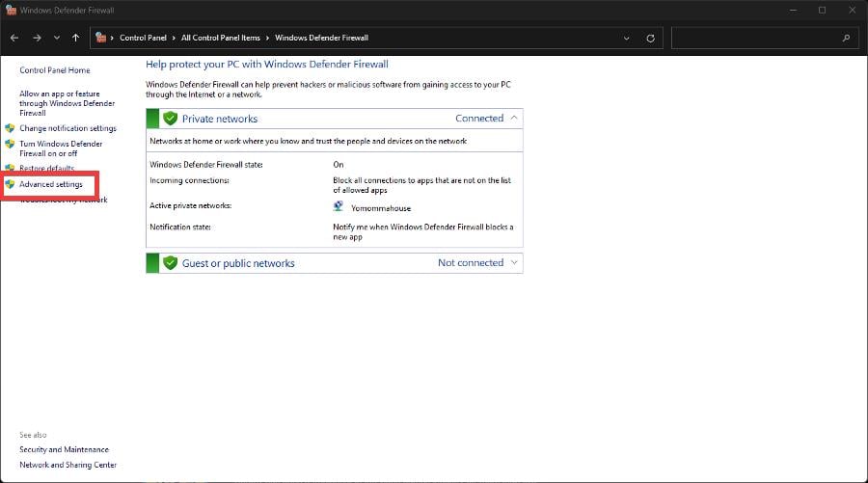
Task: Click the back arrow navigation icon
Action: click(x=14, y=38)
